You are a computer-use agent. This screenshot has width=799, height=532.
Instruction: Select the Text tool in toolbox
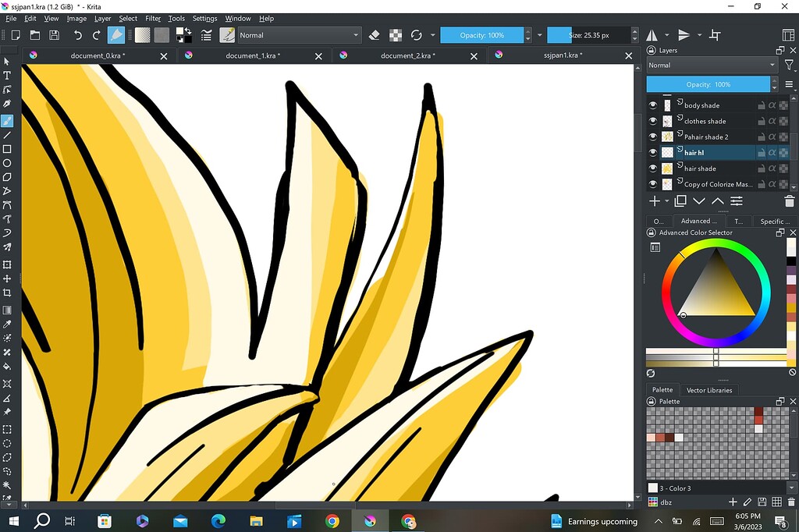click(x=7, y=76)
